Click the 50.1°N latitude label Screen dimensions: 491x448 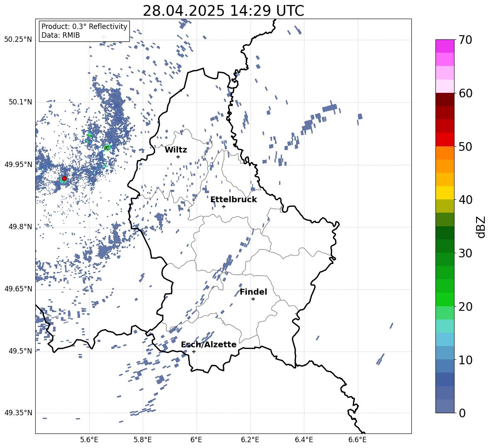(x=20, y=102)
